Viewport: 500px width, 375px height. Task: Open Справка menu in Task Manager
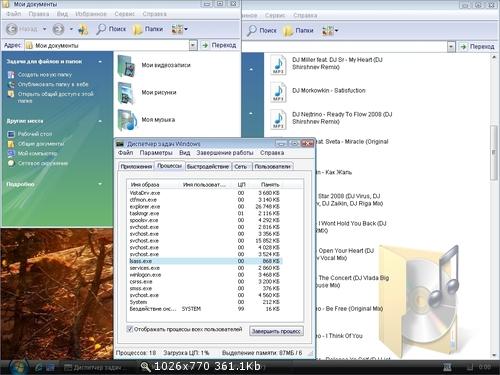(x=272, y=153)
